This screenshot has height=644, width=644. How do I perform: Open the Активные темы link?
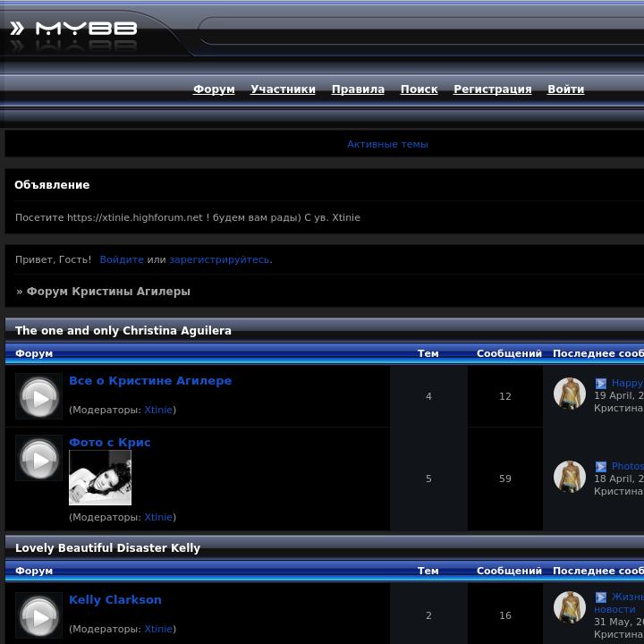point(387,144)
